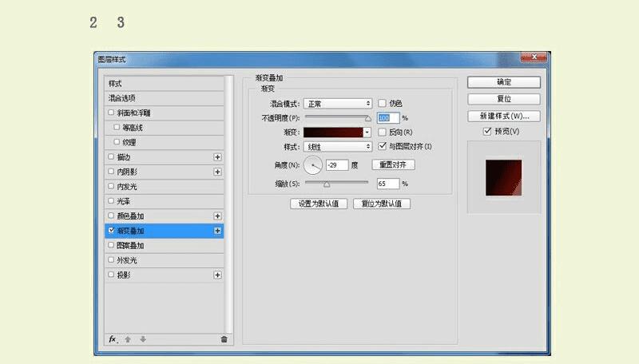Open the 样式 dropdown showing 线性
The height and width of the screenshot is (364, 639).
pos(338,147)
